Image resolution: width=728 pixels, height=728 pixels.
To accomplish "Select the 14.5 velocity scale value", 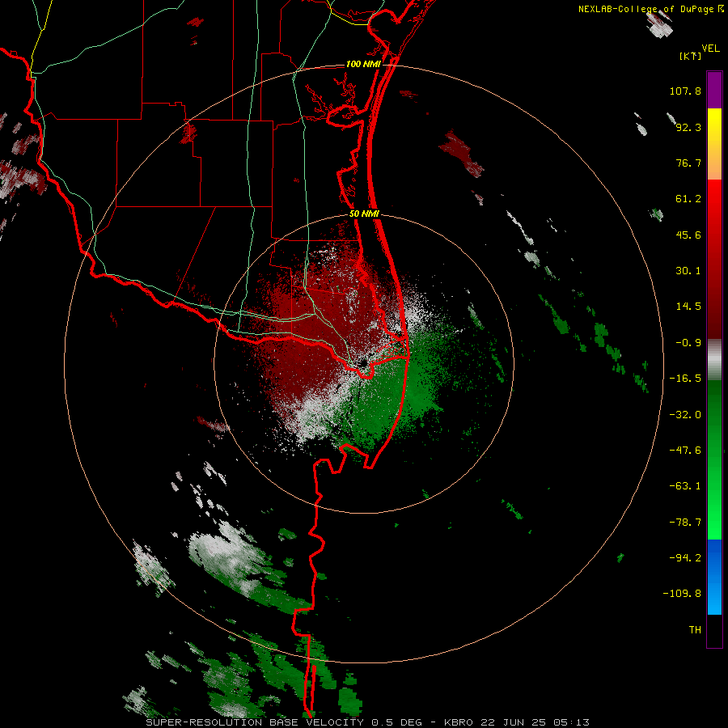I will [688, 307].
